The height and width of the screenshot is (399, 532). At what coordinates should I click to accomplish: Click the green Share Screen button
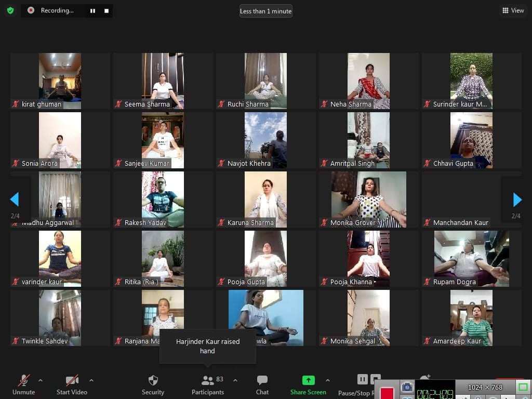[308, 384]
